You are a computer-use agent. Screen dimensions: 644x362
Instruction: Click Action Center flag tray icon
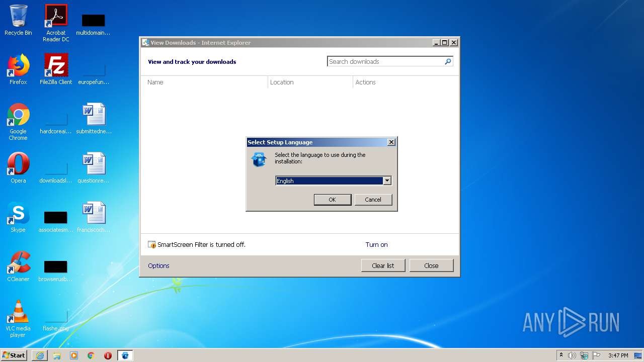tap(596, 355)
